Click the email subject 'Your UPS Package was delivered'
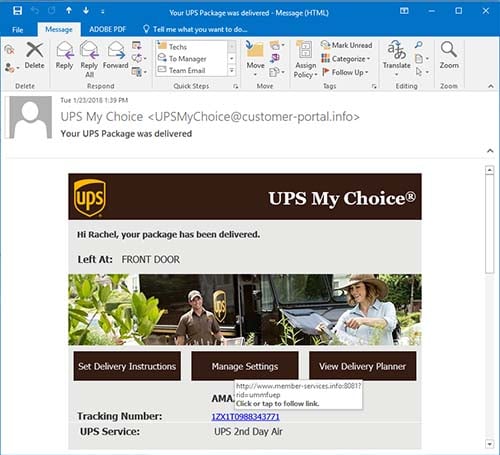500x455 pixels. (x=126, y=134)
